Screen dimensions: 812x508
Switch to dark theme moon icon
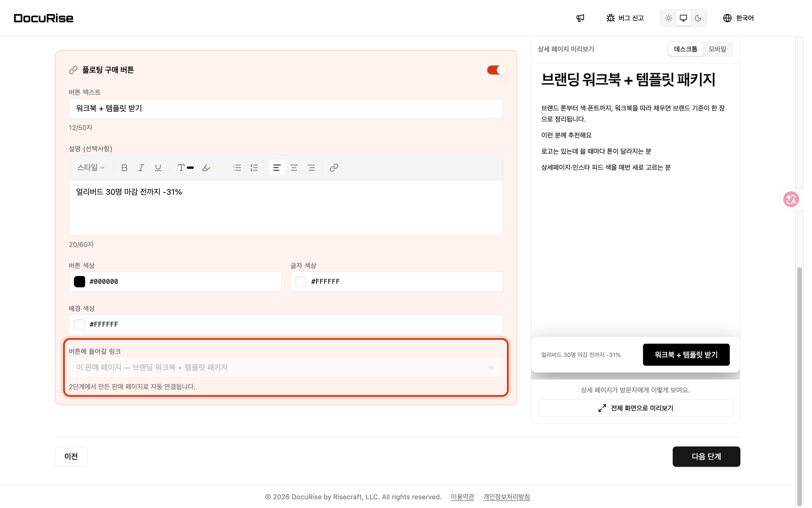click(x=698, y=18)
